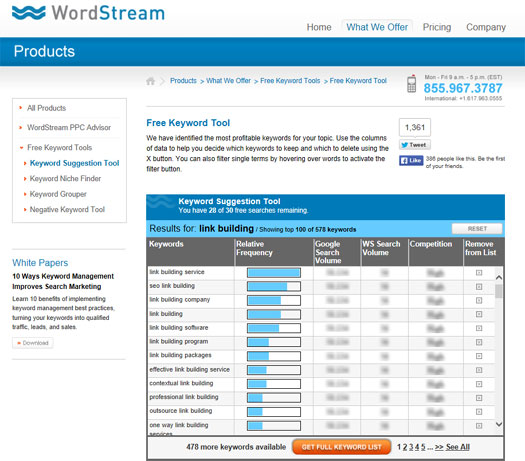Click the 855.967.3787 phone number
The width and height of the screenshot is (525, 461).
pyautogui.click(x=463, y=88)
